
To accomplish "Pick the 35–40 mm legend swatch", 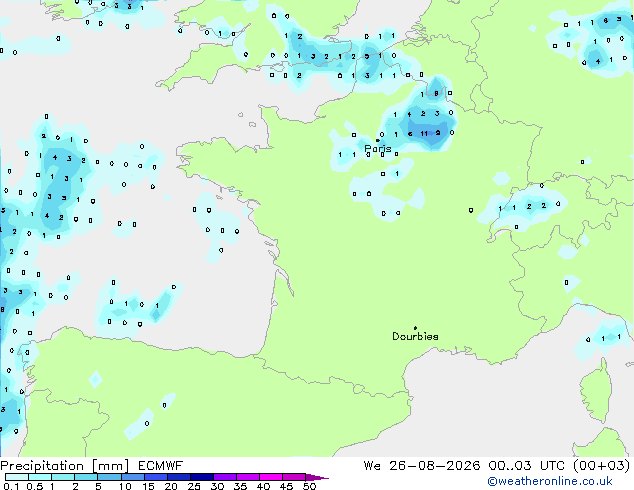I will [x=247, y=477].
